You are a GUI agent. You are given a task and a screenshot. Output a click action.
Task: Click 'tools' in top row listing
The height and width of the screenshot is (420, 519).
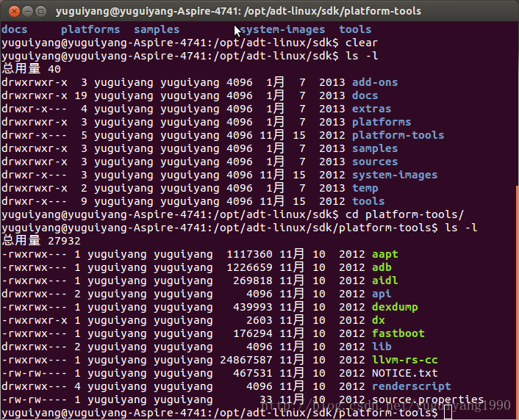pyautogui.click(x=355, y=29)
